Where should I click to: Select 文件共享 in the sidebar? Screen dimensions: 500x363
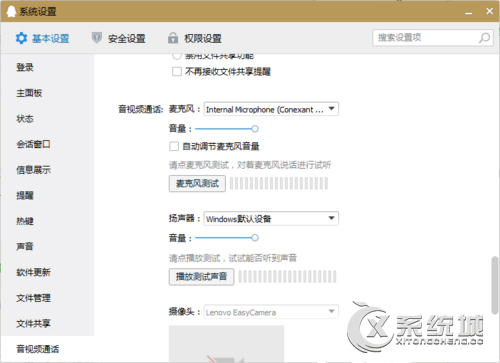tap(33, 323)
